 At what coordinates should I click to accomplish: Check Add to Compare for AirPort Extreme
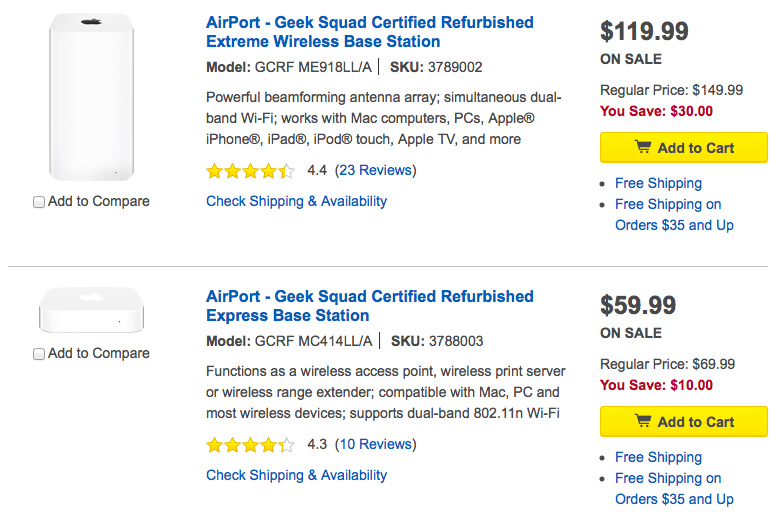click(x=39, y=202)
